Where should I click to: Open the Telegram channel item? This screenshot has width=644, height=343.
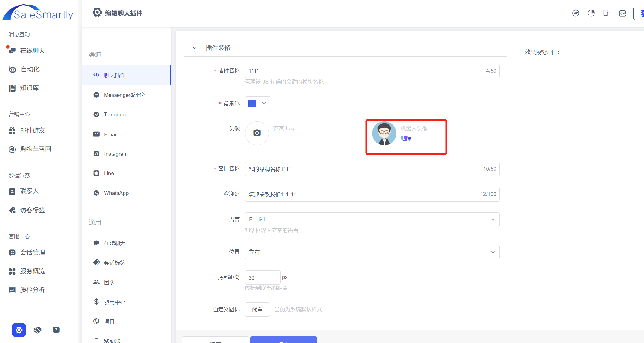(115, 115)
